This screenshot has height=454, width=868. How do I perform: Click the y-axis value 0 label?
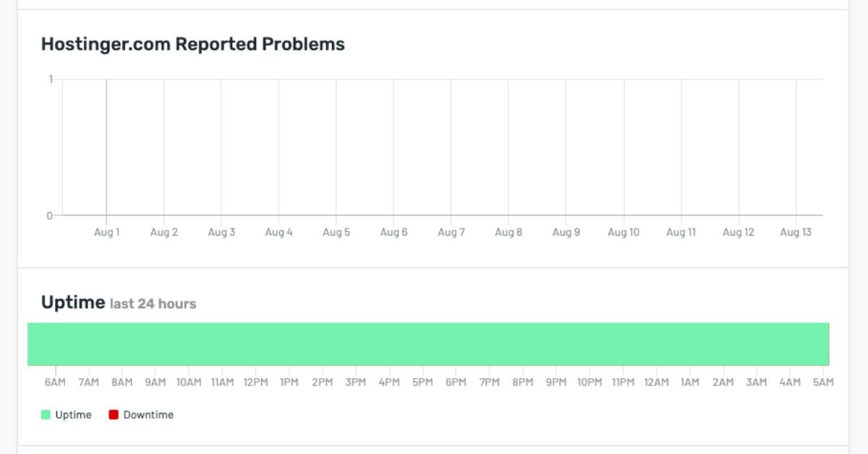pyautogui.click(x=50, y=215)
